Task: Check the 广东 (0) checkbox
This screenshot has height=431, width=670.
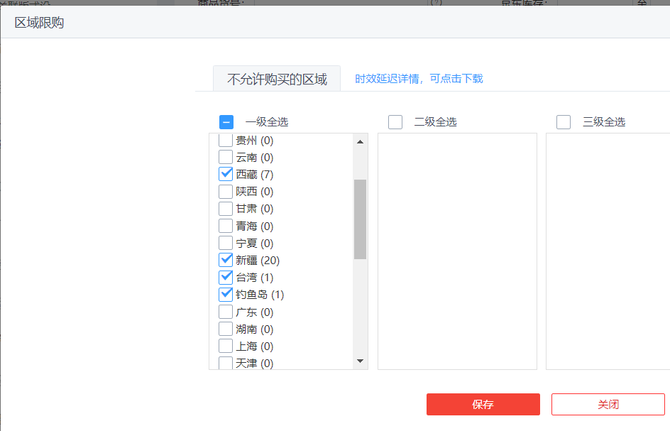Action: pyautogui.click(x=226, y=312)
